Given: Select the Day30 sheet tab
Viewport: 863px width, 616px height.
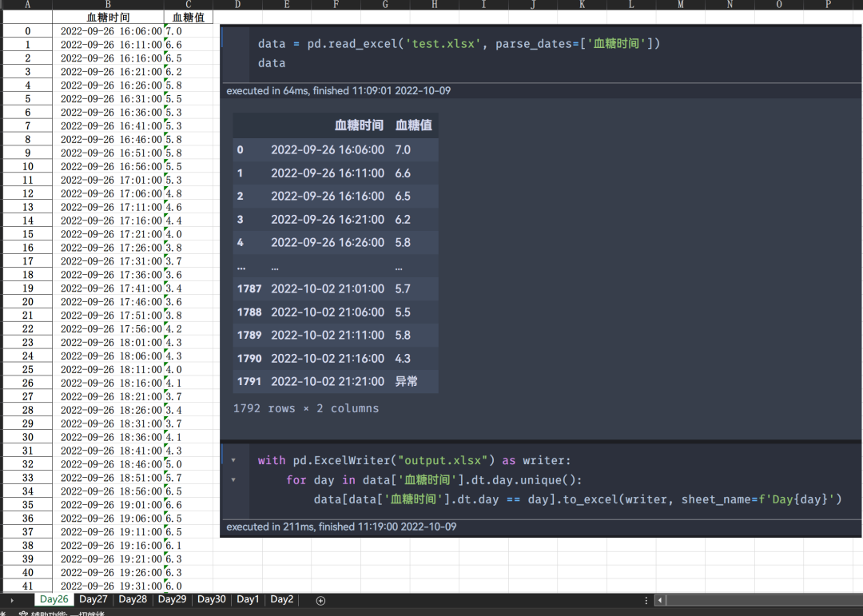Looking at the screenshot, I should tap(211, 599).
